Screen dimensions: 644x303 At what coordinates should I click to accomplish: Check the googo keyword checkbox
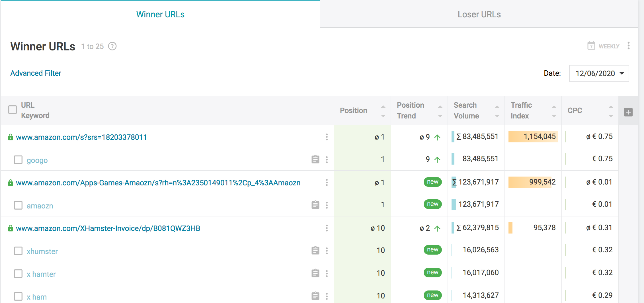click(18, 160)
